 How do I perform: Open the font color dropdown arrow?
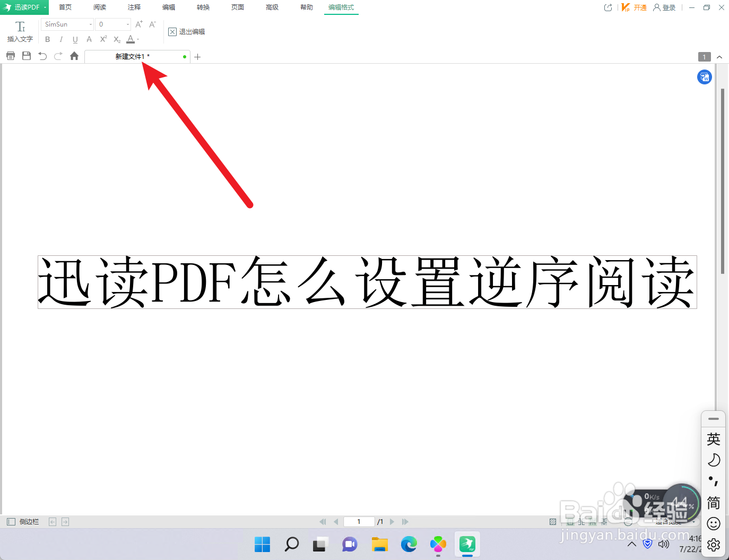138,39
